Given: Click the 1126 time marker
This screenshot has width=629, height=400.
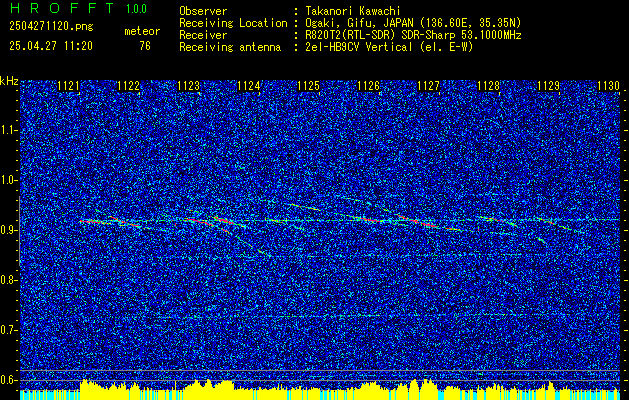Looking at the screenshot, I should [368, 86].
